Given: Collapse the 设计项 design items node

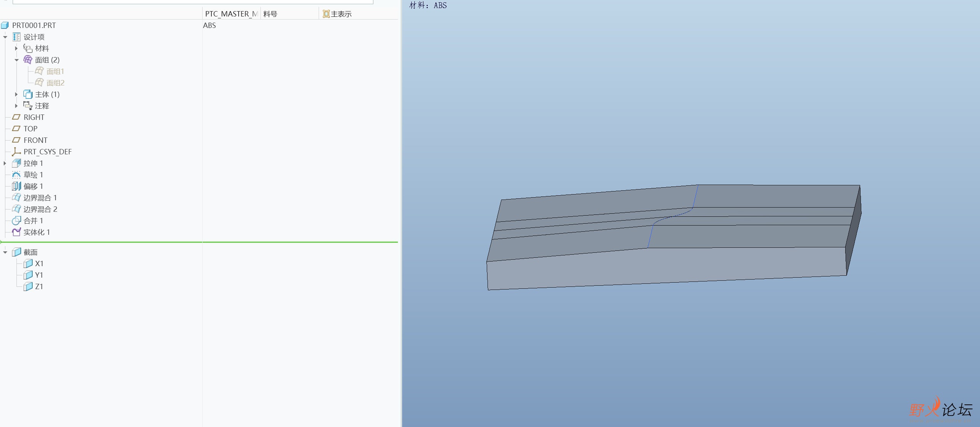Looking at the screenshot, I should (5, 37).
